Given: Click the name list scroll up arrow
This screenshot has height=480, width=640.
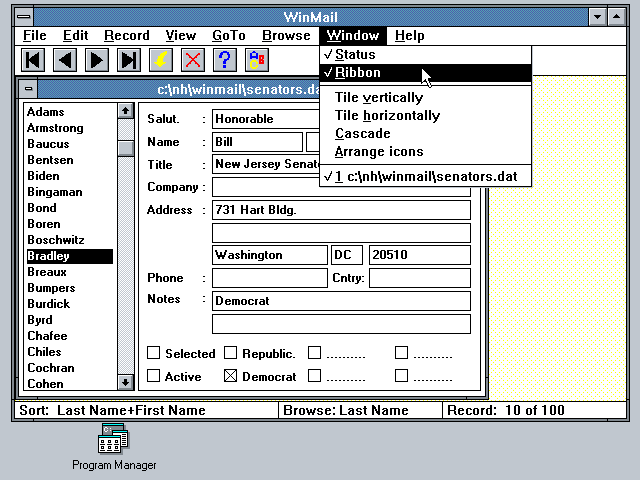Looking at the screenshot, I should coord(126,111).
